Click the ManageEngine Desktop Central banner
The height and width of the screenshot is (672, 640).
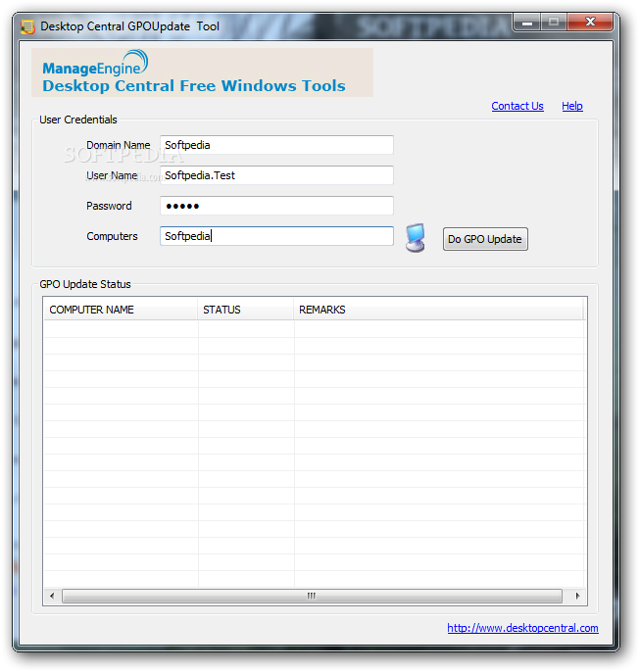[x=202, y=72]
